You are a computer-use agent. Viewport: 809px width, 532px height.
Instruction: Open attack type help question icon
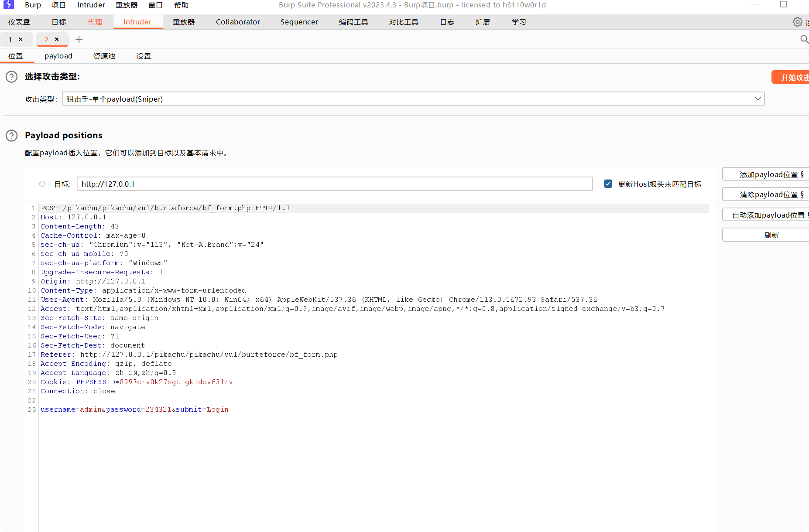click(11, 77)
